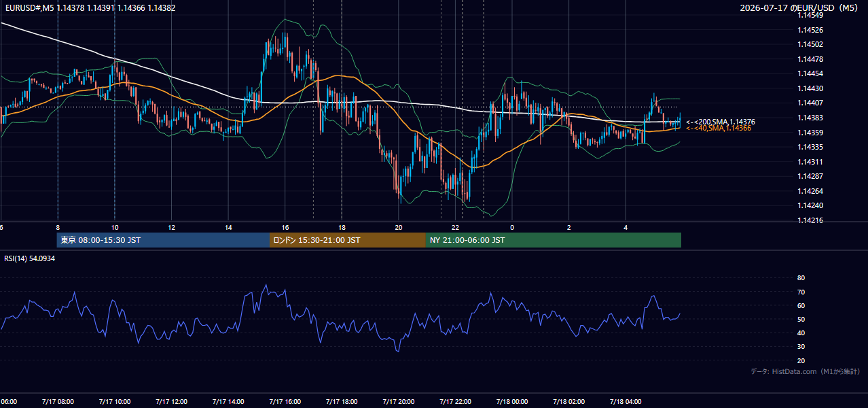Click the 7/17 20:00 bottom date label
Screen dimensions: 868x408
click(399, 402)
